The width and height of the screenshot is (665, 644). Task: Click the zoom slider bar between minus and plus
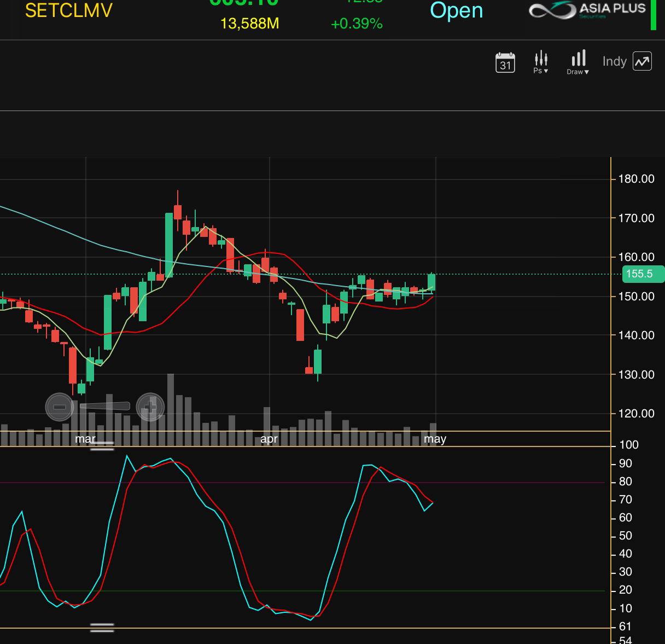tap(105, 407)
